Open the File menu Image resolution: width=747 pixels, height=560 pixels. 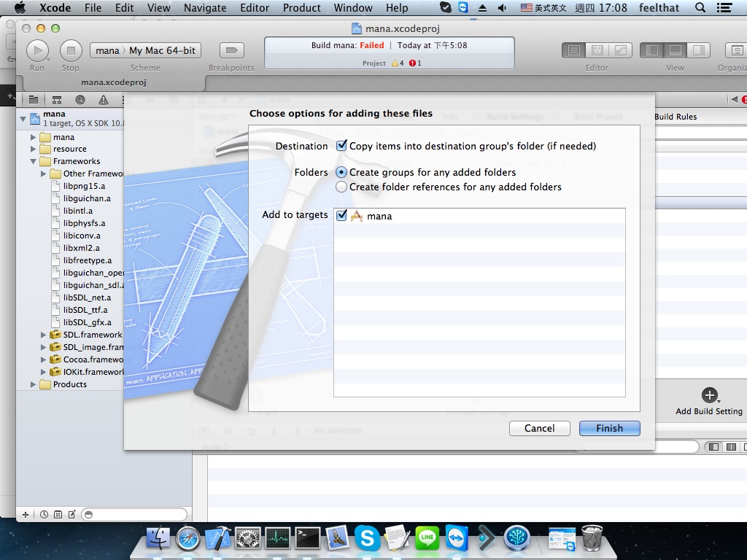(93, 7)
